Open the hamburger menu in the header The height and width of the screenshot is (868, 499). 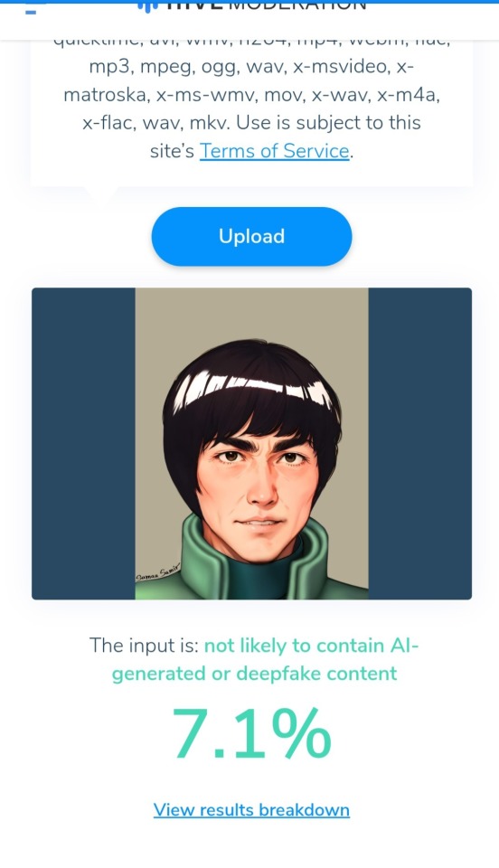[x=31, y=9]
